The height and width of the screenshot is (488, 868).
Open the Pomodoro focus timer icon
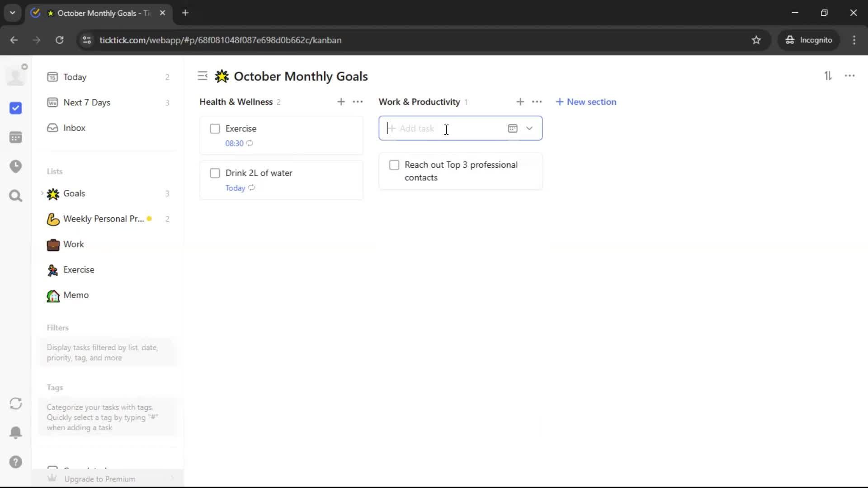click(15, 166)
